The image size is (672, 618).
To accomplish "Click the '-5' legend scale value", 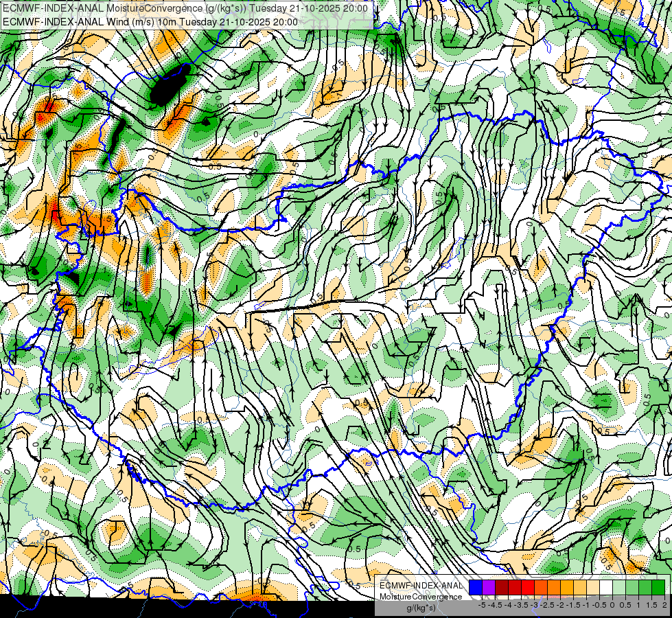I will click(482, 605).
